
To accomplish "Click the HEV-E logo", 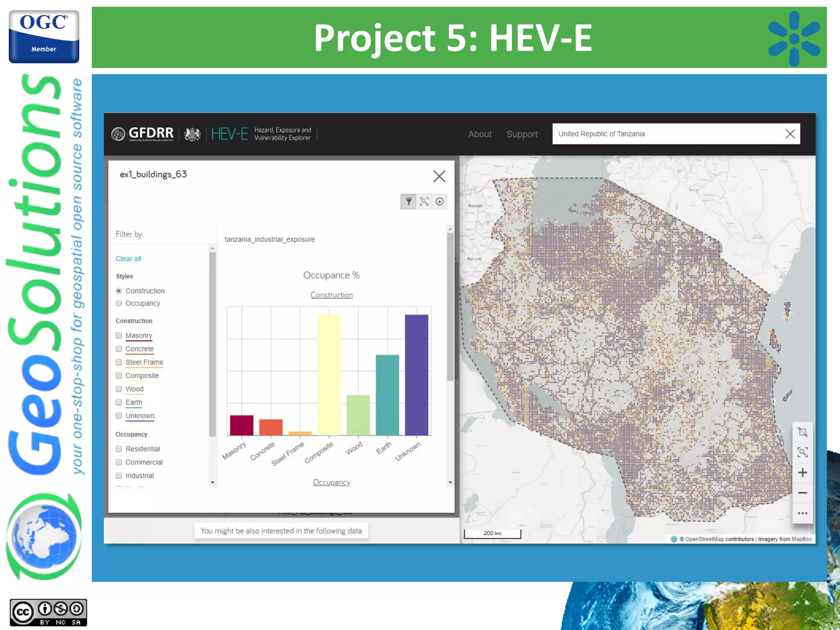I will coord(230,134).
